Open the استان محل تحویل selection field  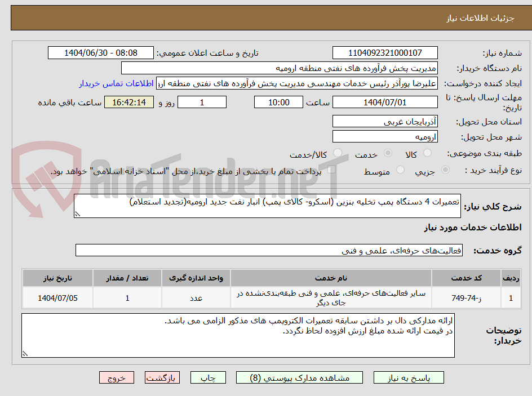pos(385,121)
